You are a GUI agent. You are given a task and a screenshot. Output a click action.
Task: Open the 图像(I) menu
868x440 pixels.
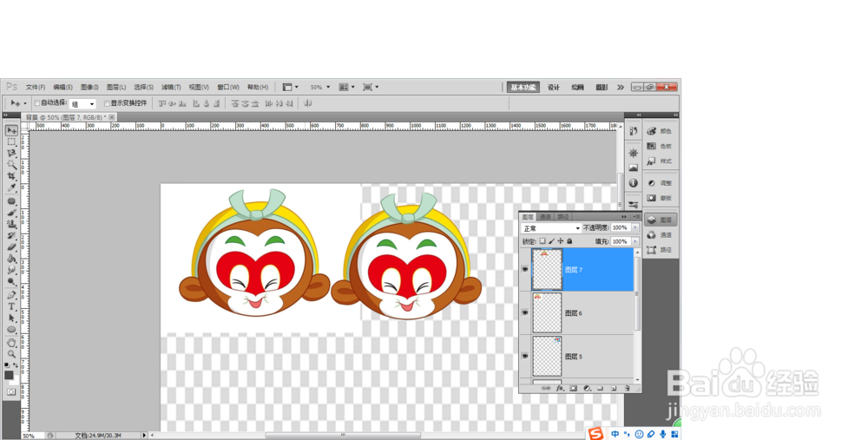pos(89,87)
